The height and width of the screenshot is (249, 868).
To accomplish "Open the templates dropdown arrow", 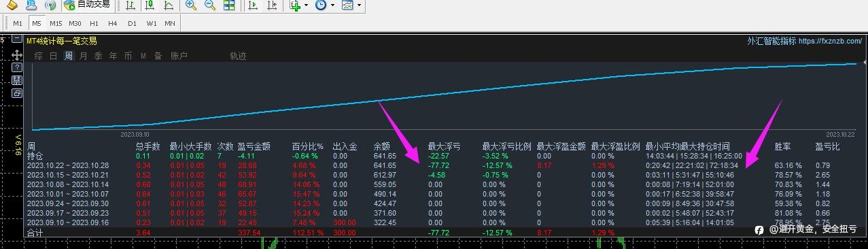I will (359, 5).
